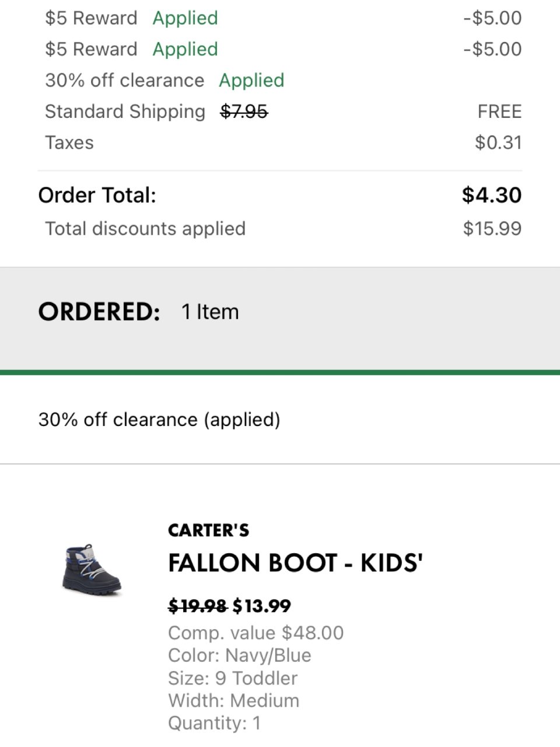560x747 pixels.
Task: Click the 30% off clearance (applied) promo banner
Action: point(159,420)
